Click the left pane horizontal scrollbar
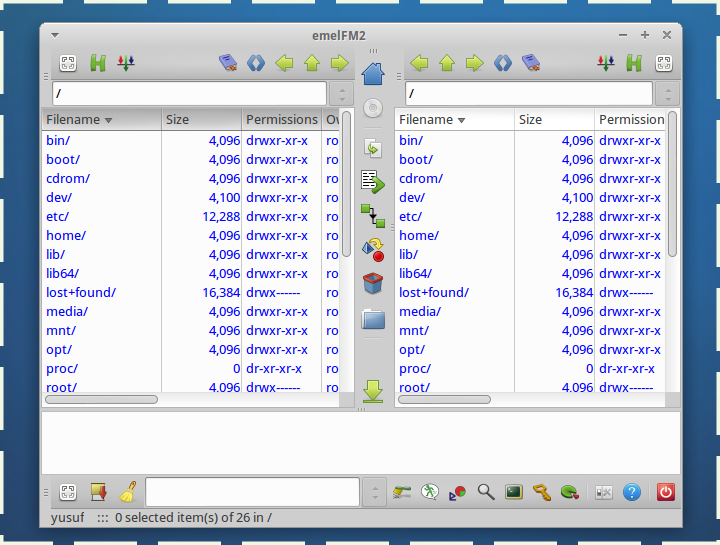Screen dimensions: 720x545 pyautogui.click(x=101, y=399)
